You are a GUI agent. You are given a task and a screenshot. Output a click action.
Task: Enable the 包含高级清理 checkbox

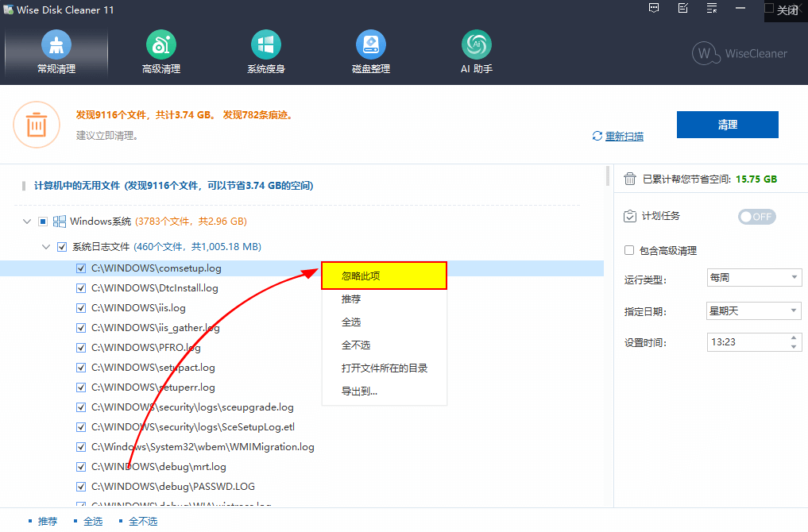tap(629, 250)
